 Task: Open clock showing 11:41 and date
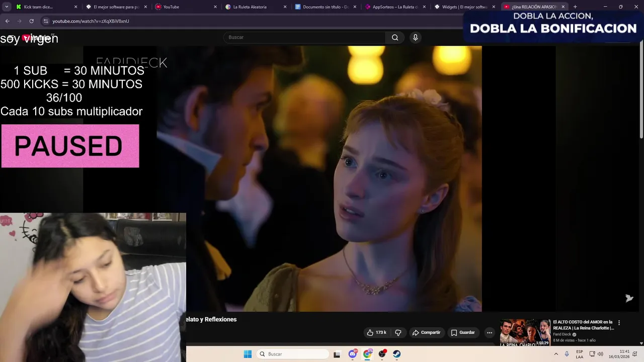click(x=619, y=354)
